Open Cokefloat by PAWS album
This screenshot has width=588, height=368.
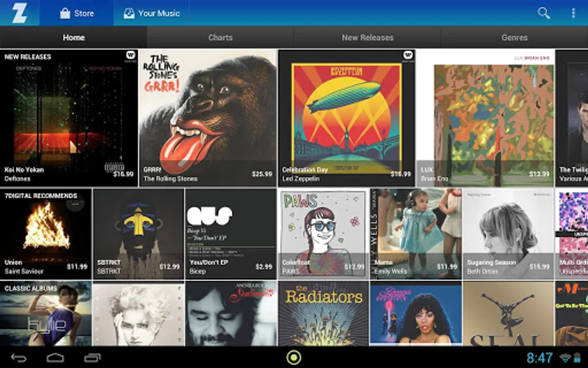click(x=323, y=234)
